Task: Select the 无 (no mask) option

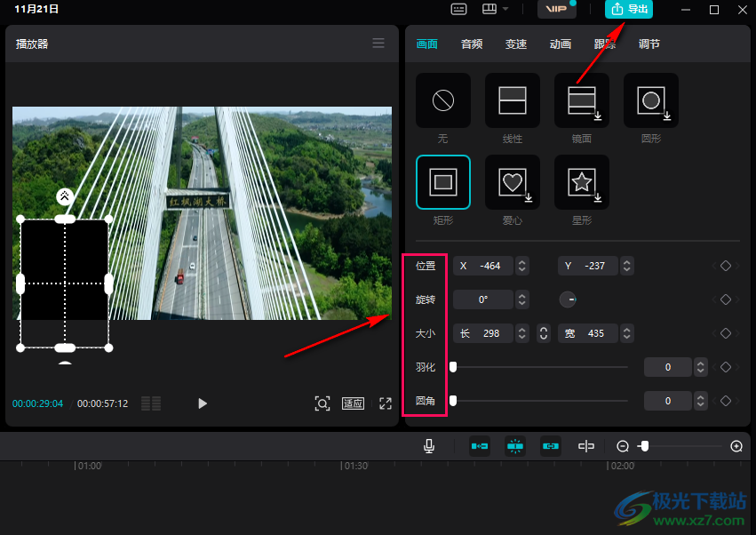Action: click(x=443, y=100)
